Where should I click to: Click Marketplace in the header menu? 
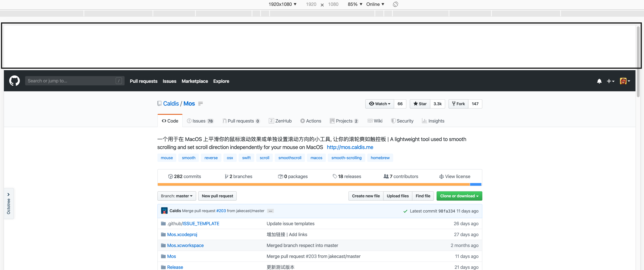coord(195,81)
